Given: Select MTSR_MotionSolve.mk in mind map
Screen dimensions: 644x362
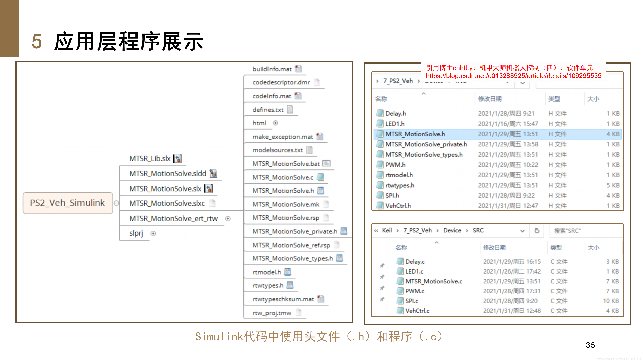Looking at the screenshot, I should coord(286,204).
